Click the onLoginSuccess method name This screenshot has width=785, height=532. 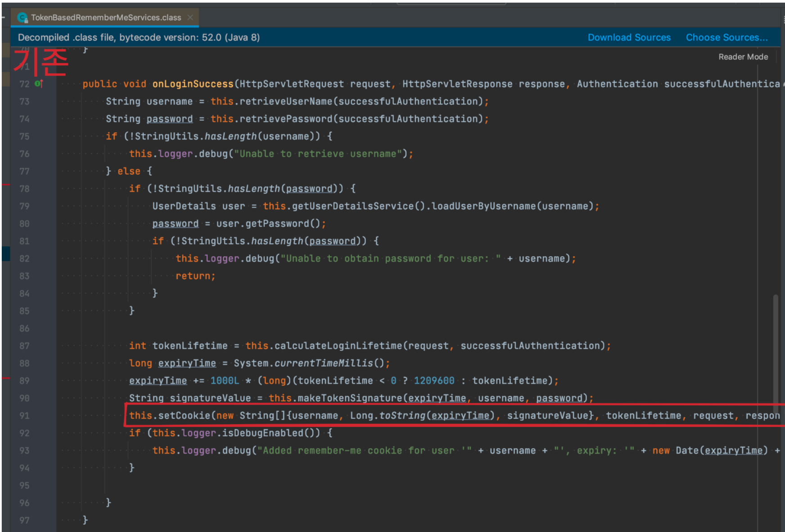[x=193, y=84]
